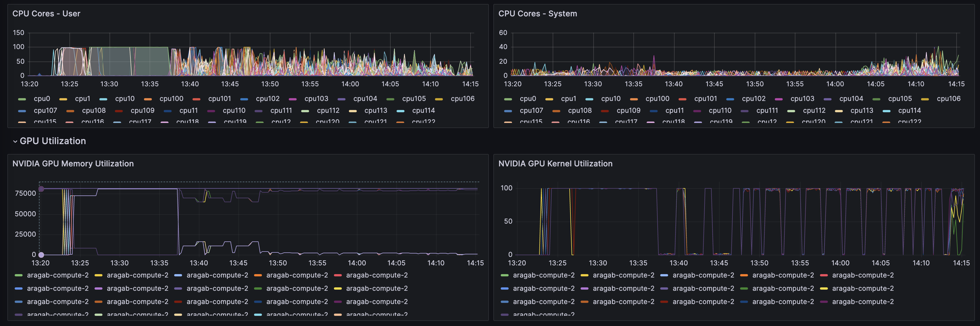The image size is (980, 326).
Task: Open CPU Cores - User panel title menu
Action: [x=46, y=14]
